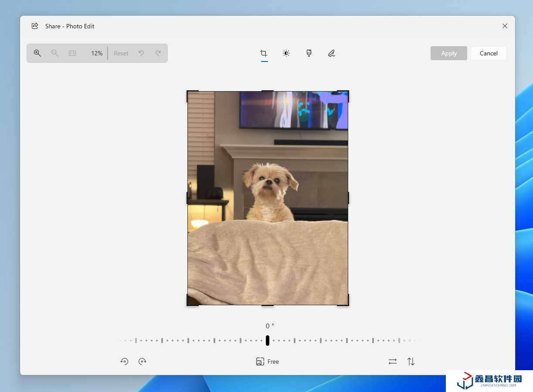Set zoom to actual size 1:1

coord(72,53)
